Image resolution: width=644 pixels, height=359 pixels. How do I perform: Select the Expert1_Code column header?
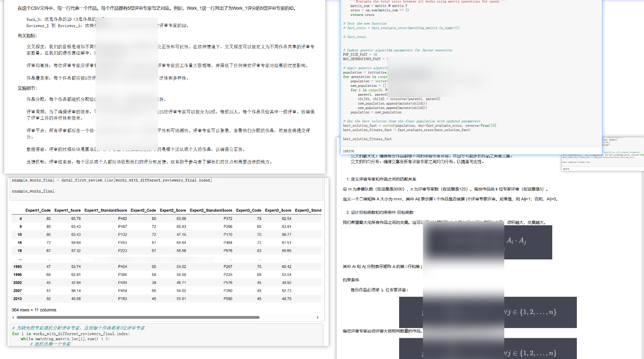38,210
